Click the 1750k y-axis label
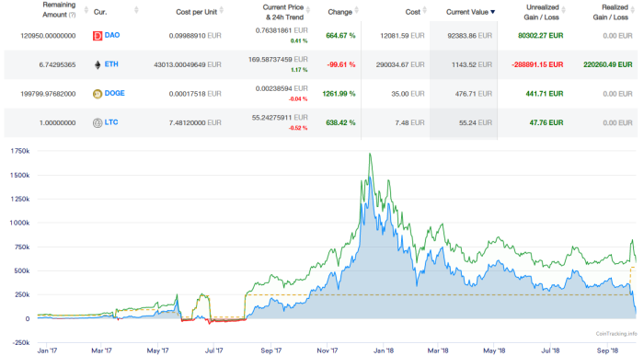 [19, 151]
